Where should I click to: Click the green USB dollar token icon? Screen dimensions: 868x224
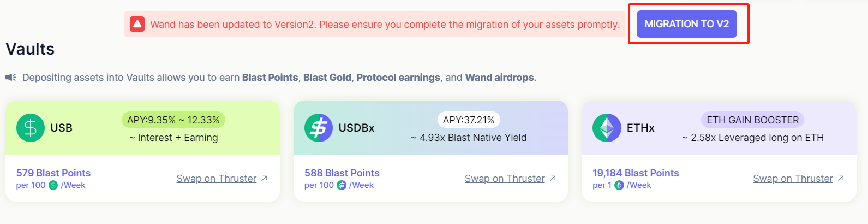[x=31, y=128]
